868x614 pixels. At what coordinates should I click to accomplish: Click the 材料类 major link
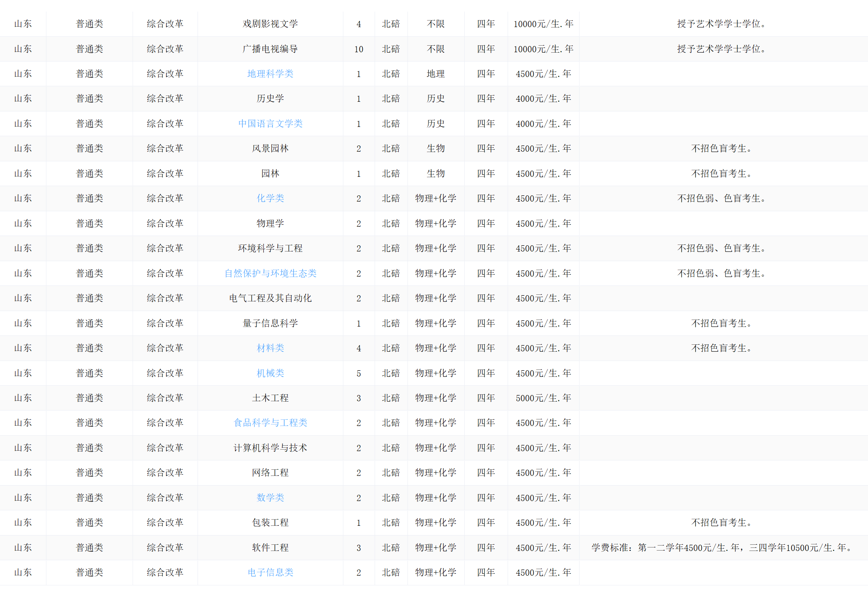[270, 348]
